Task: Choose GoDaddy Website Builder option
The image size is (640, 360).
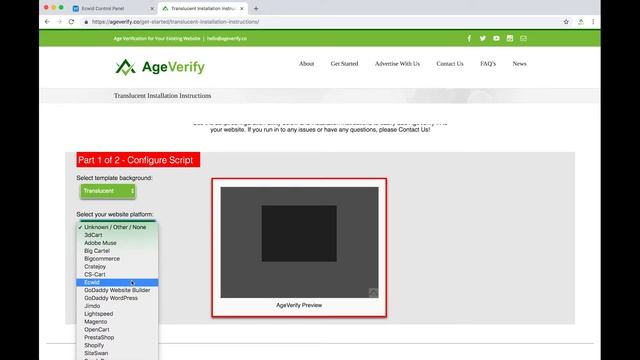Action: click(x=117, y=290)
